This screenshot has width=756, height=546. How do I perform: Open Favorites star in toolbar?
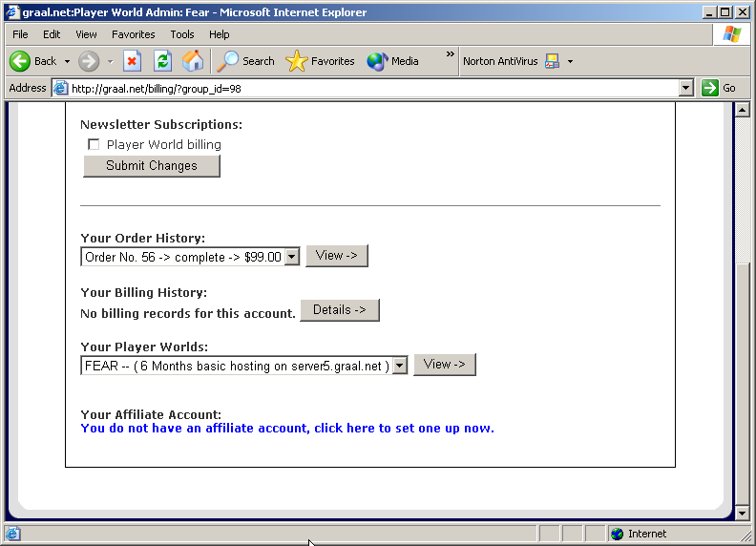coord(321,61)
